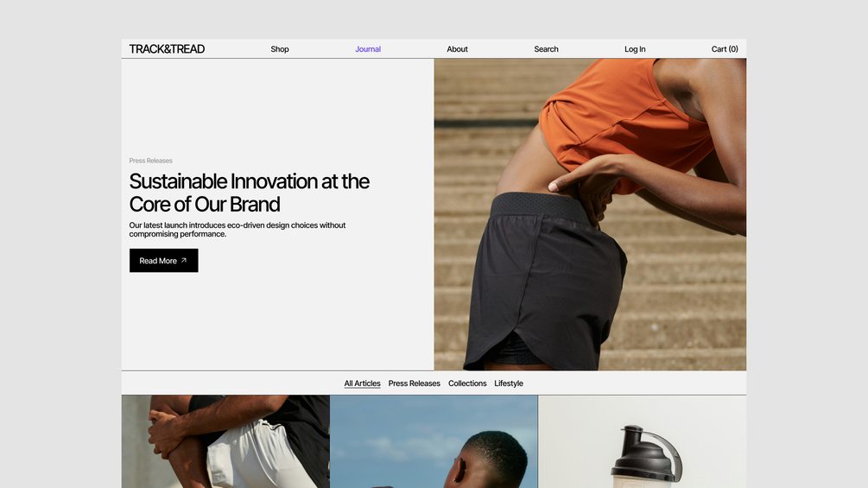
Task: Click the arrow icon on Read More
Action: pos(184,260)
